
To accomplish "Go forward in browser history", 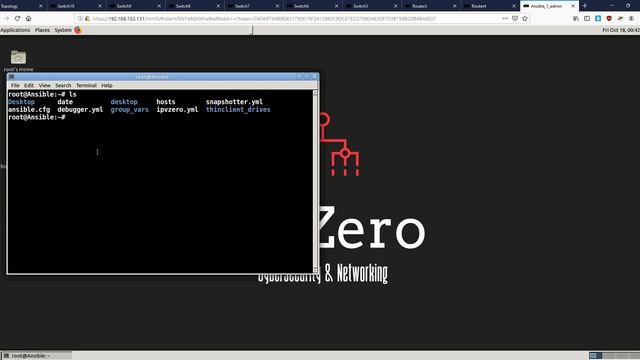I will [6, 18].
